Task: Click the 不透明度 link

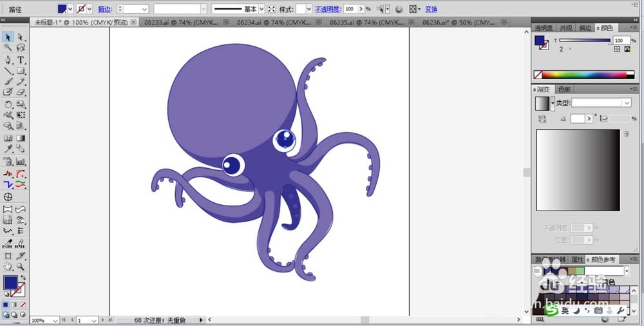Action: (328, 9)
